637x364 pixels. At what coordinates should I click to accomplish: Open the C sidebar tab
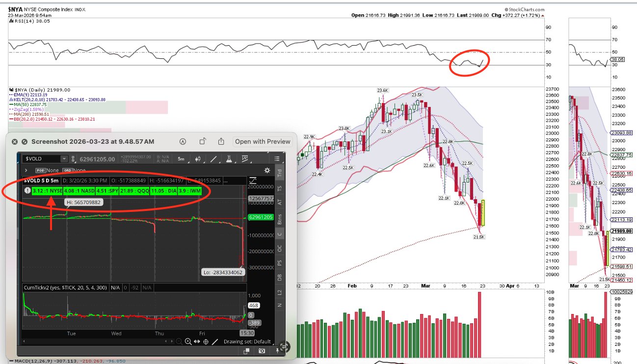coord(280,234)
